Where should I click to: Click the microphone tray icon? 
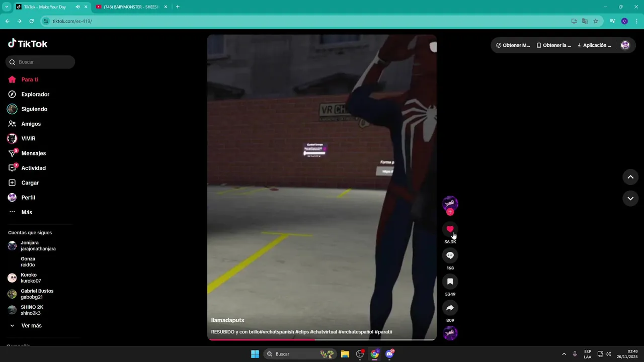[575, 354]
